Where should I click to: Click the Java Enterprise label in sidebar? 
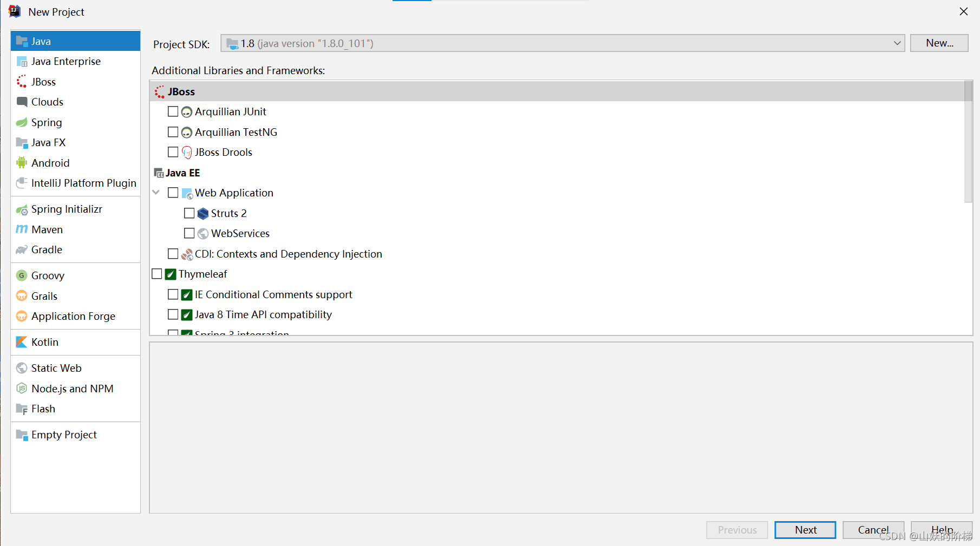tap(66, 61)
